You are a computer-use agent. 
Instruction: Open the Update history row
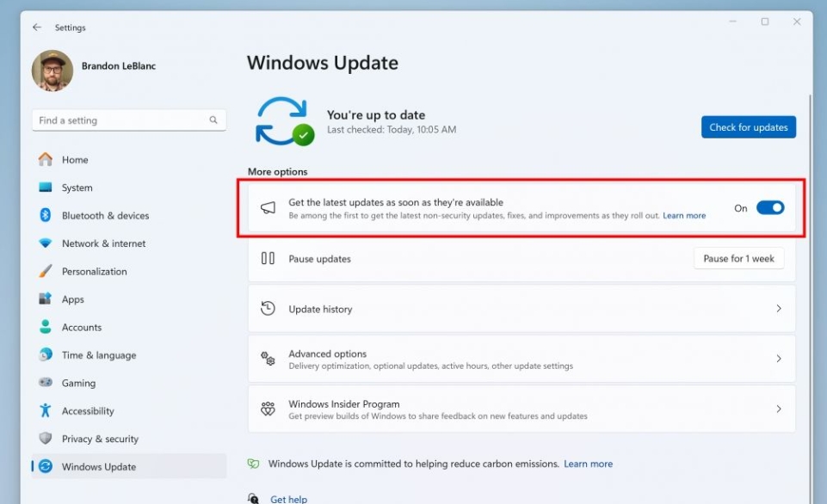(522, 309)
